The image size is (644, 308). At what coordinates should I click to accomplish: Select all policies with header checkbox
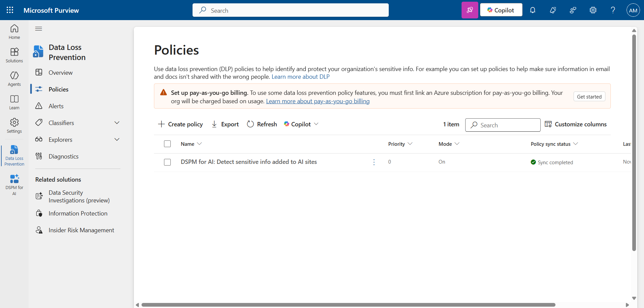[x=167, y=144]
